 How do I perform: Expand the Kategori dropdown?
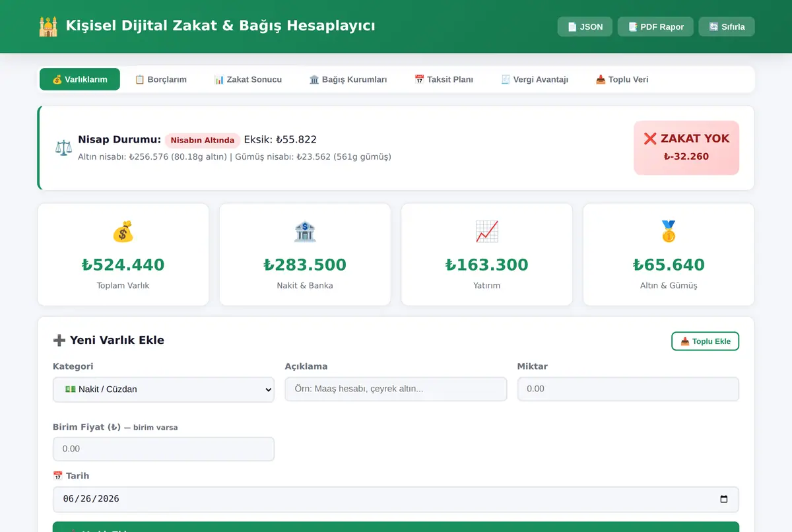tap(164, 389)
